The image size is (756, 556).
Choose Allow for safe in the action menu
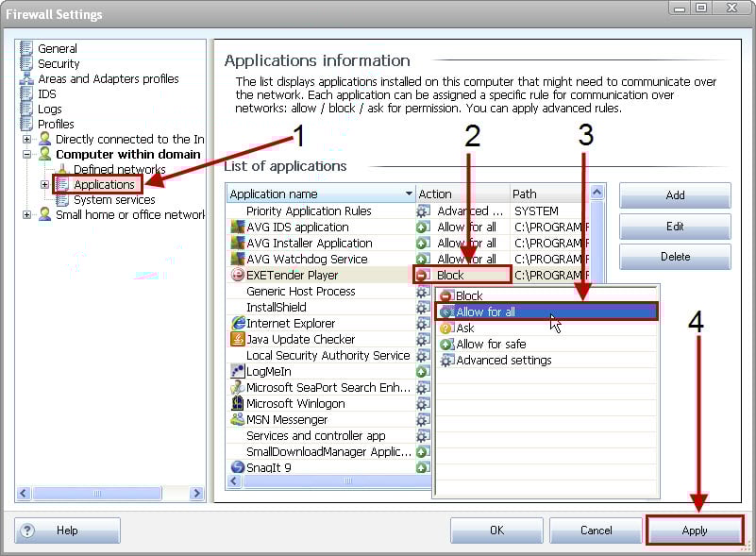(546, 344)
